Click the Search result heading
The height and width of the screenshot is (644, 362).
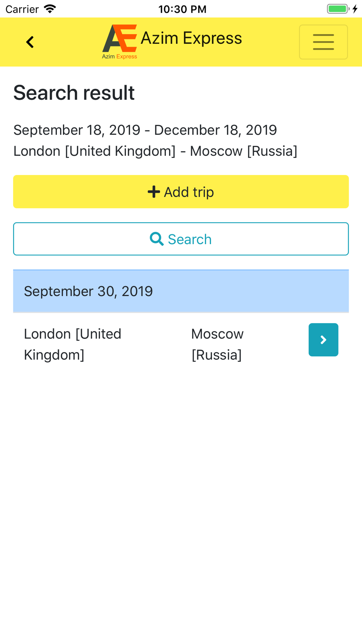pyautogui.click(x=74, y=93)
